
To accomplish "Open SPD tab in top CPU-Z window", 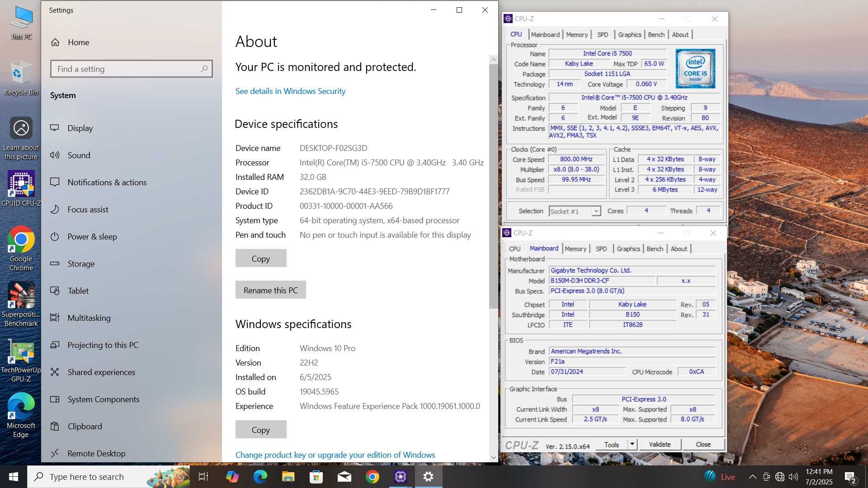I will (x=603, y=35).
